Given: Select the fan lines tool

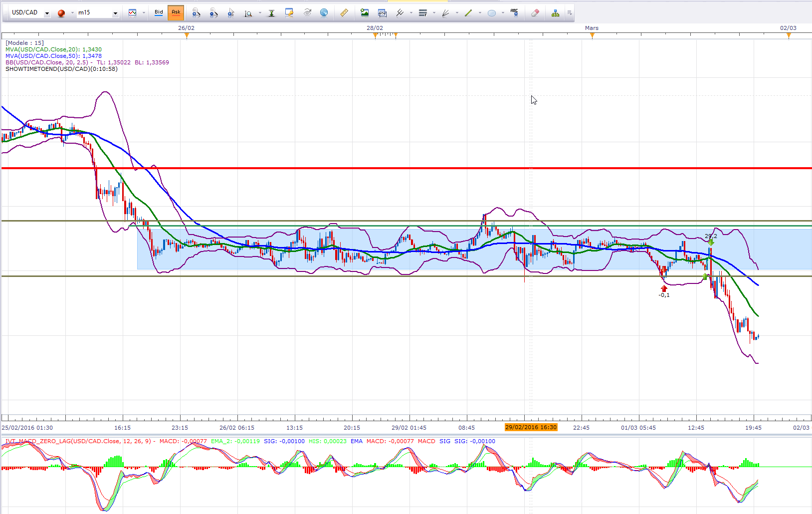Looking at the screenshot, I should click(445, 13).
